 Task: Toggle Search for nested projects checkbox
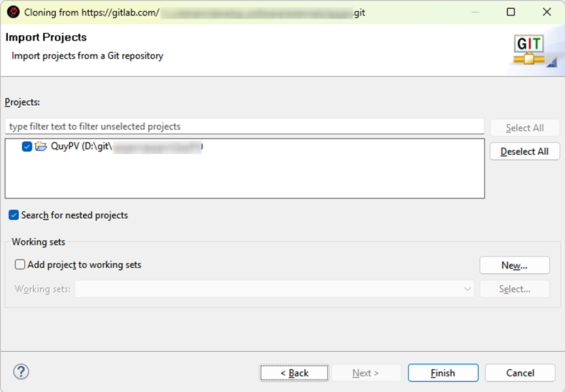coord(14,215)
